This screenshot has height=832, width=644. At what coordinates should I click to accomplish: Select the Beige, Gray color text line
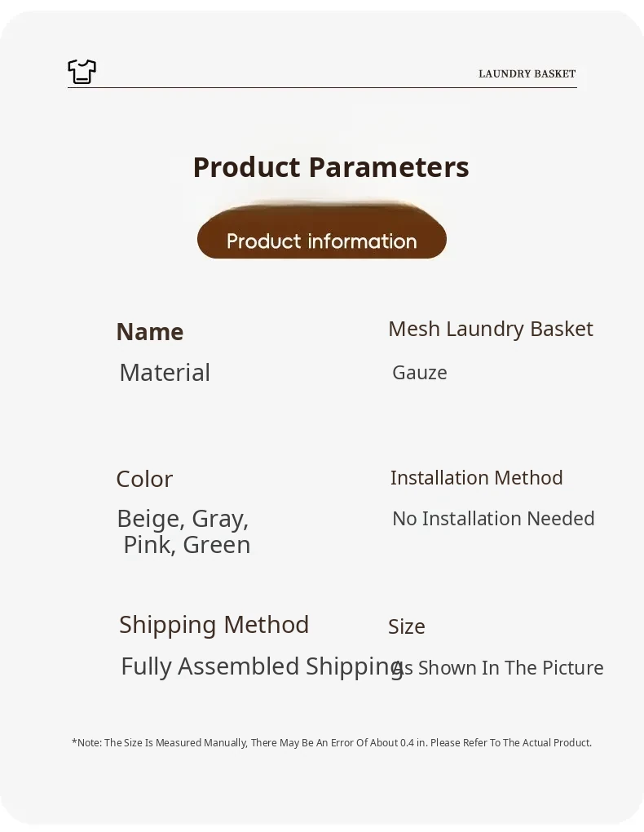tap(183, 519)
